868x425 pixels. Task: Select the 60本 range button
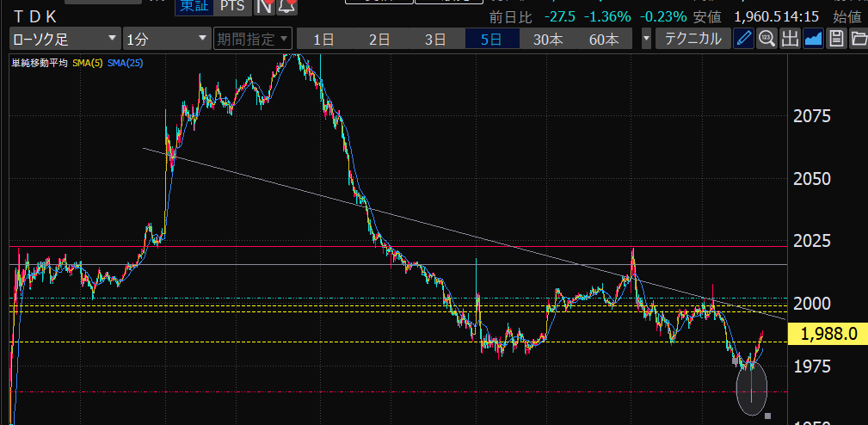click(x=603, y=39)
